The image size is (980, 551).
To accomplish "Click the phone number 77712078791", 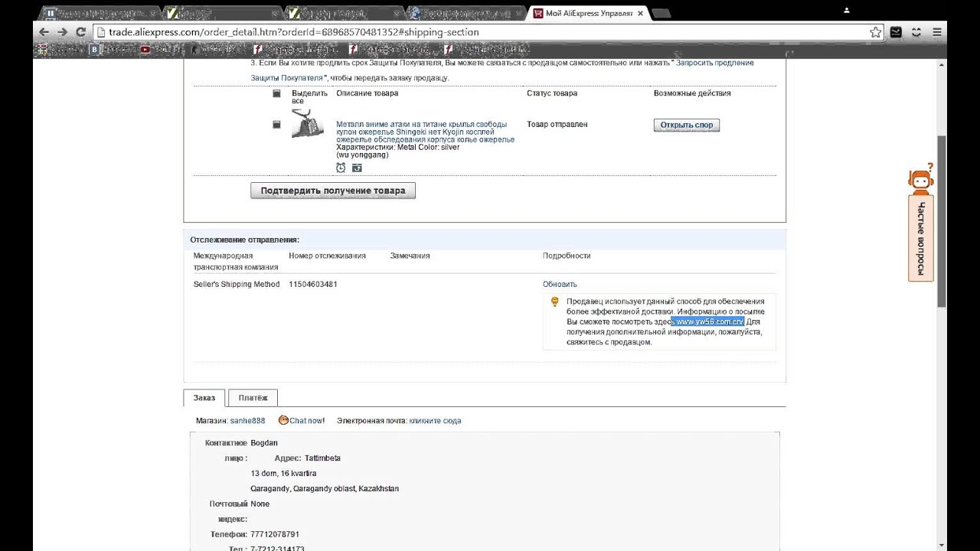I will 275,534.
